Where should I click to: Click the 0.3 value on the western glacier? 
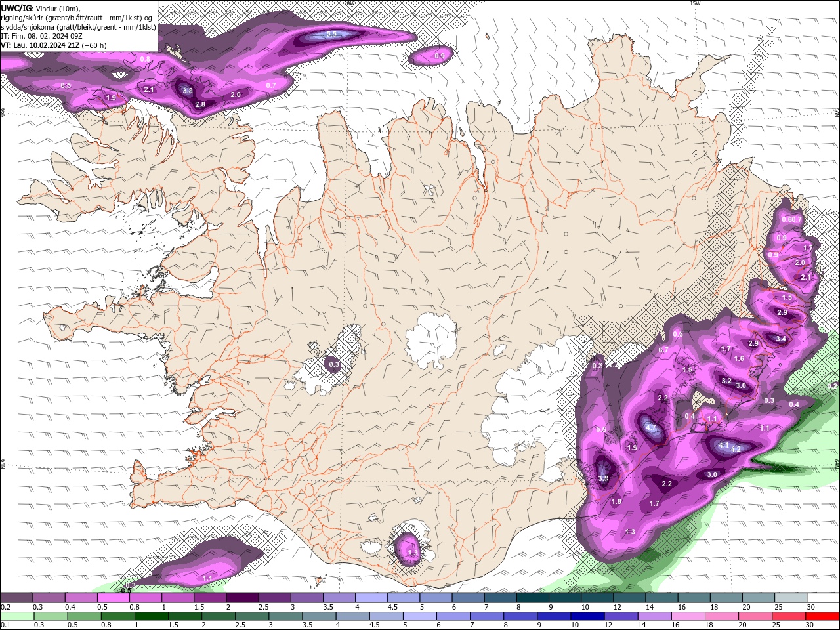click(x=334, y=364)
